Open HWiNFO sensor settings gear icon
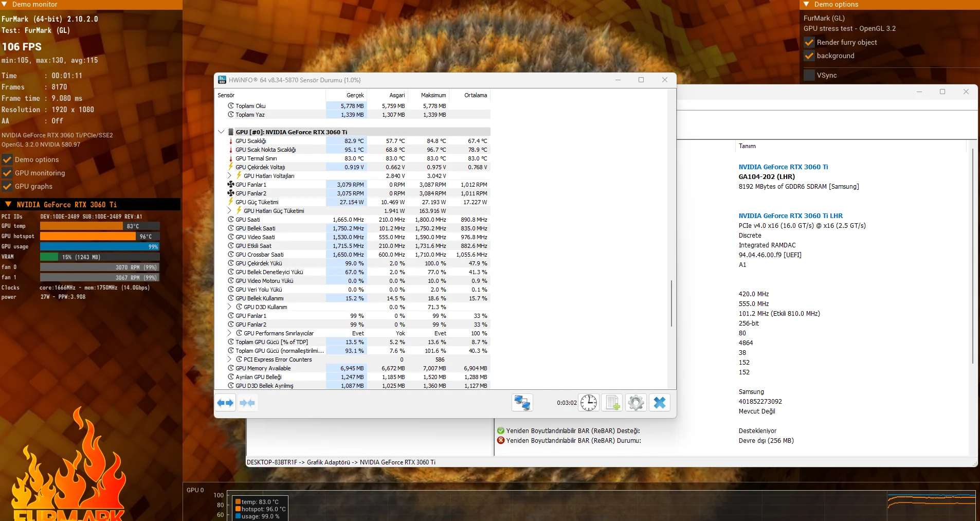980x521 pixels. coord(636,403)
